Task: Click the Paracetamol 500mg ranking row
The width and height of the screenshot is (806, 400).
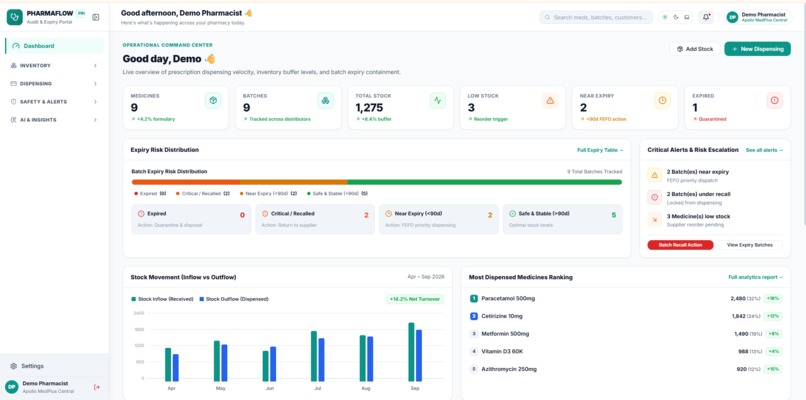Action: pos(626,298)
